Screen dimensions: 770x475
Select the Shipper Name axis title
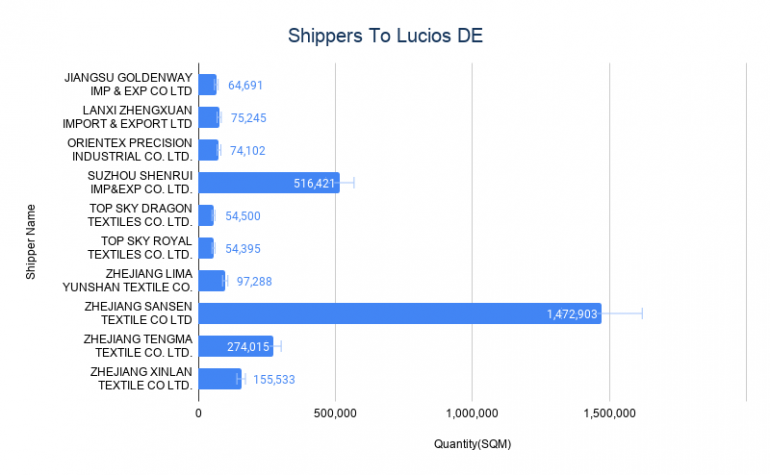tap(30, 242)
